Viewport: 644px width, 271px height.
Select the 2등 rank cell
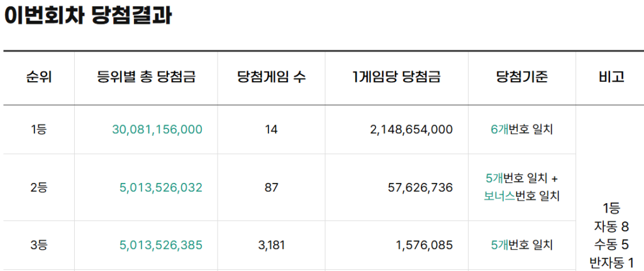point(38,187)
